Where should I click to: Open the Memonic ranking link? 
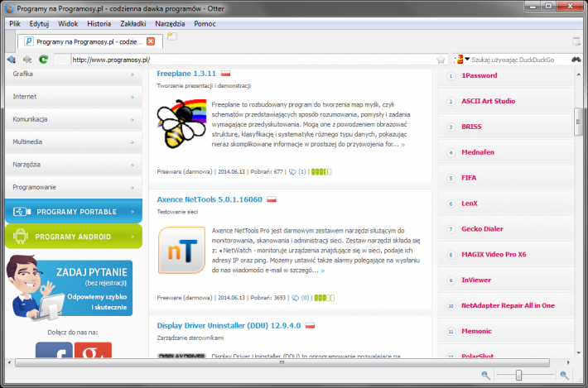click(476, 331)
